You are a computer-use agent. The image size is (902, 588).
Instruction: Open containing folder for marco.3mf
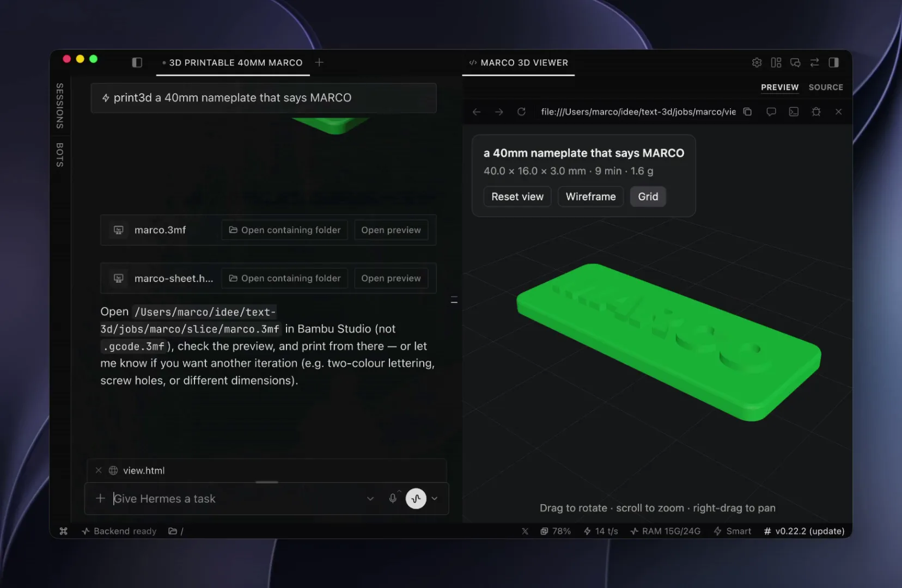coord(284,230)
